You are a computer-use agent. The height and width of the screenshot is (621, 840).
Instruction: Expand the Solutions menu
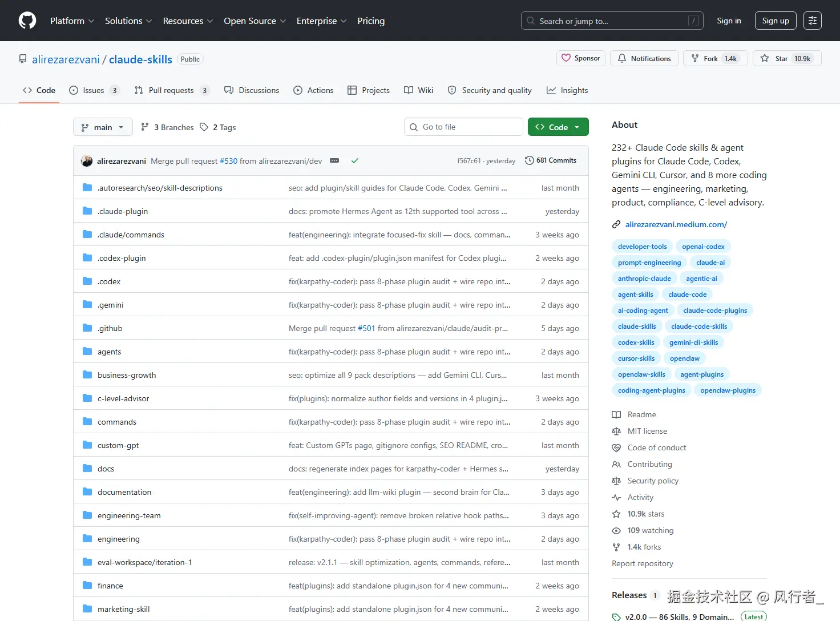click(x=128, y=21)
